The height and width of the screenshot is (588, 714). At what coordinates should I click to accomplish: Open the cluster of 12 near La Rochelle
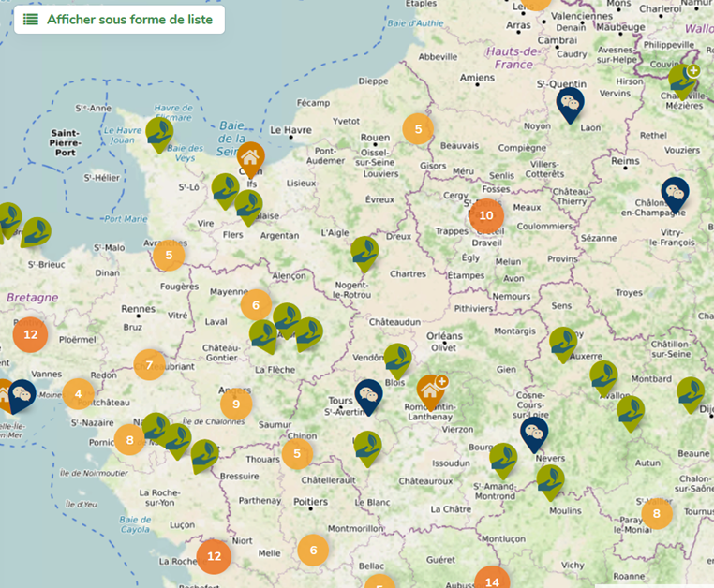[x=214, y=556]
